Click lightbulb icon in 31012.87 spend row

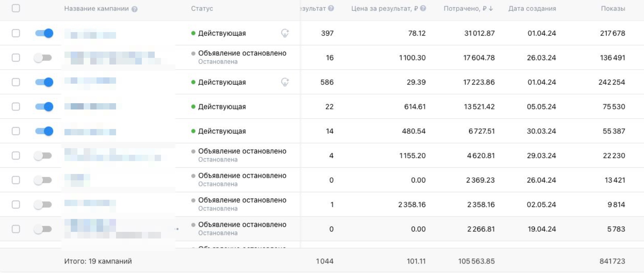(x=285, y=33)
